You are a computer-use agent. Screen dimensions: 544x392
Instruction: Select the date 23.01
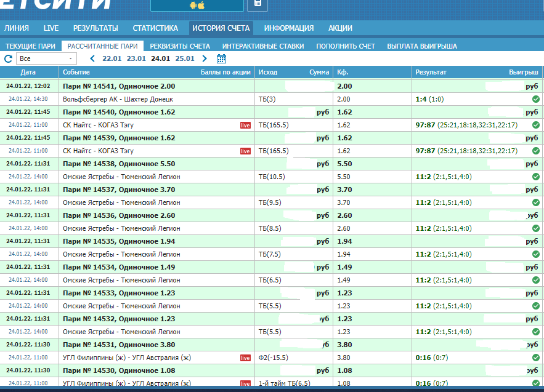click(x=136, y=59)
